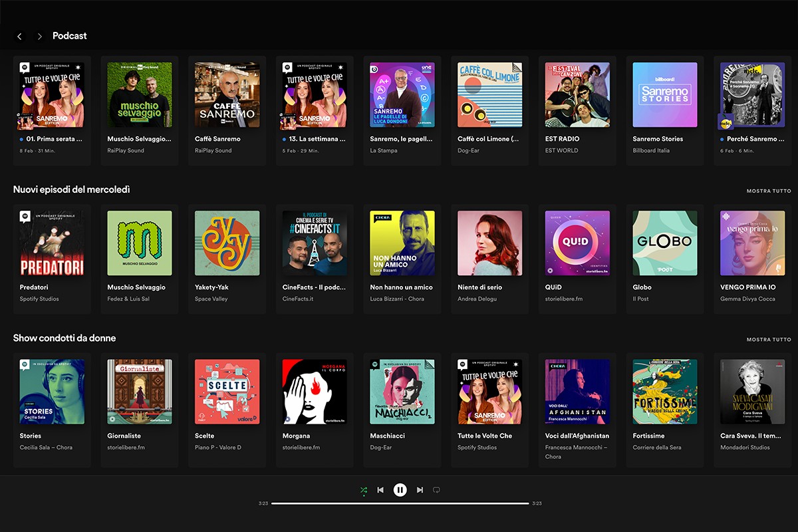
Task: Click the La Stampa publisher text
Action: (384, 151)
